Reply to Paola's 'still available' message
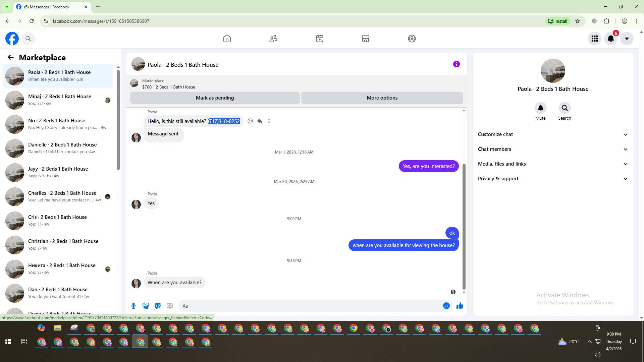 click(260, 121)
